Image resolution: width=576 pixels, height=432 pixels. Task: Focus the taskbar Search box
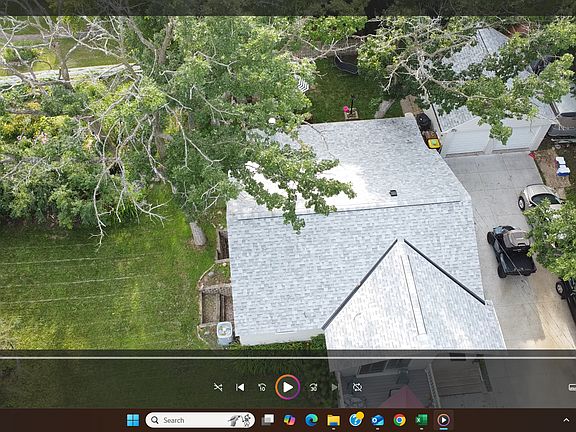coord(200,420)
